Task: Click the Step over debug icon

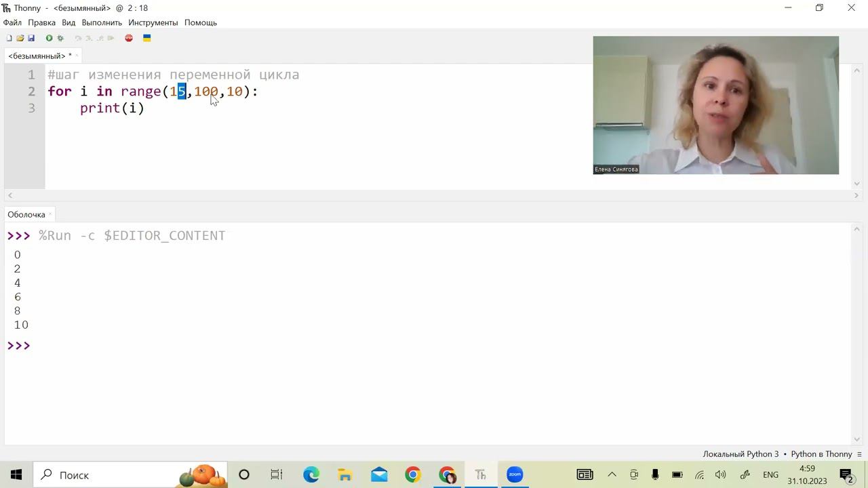Action: (78, 38)
